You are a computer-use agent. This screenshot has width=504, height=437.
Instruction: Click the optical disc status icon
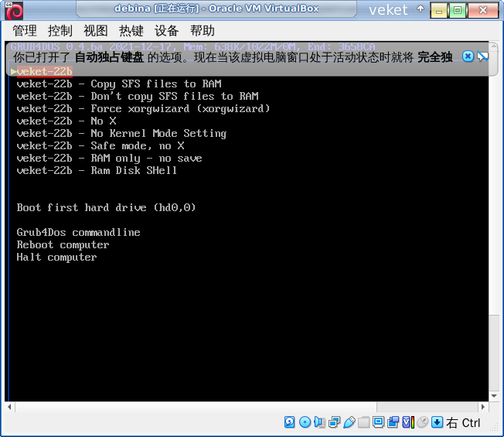(305, 422)
